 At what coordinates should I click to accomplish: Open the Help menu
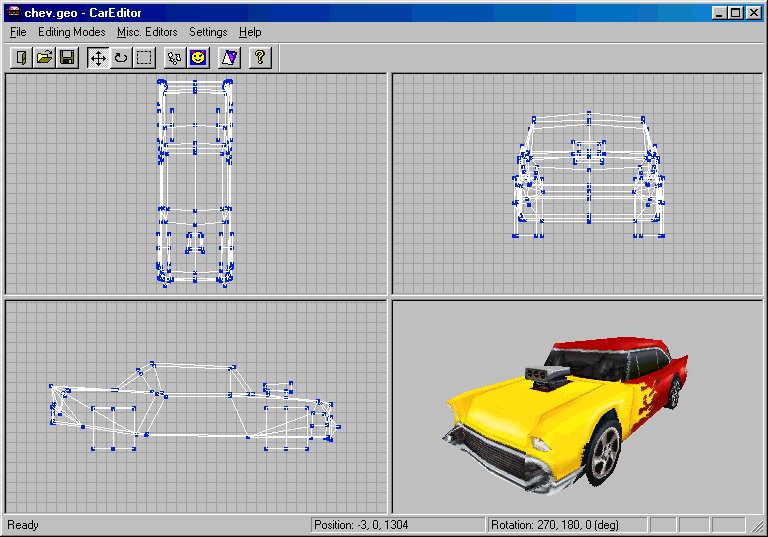point(250,32)
